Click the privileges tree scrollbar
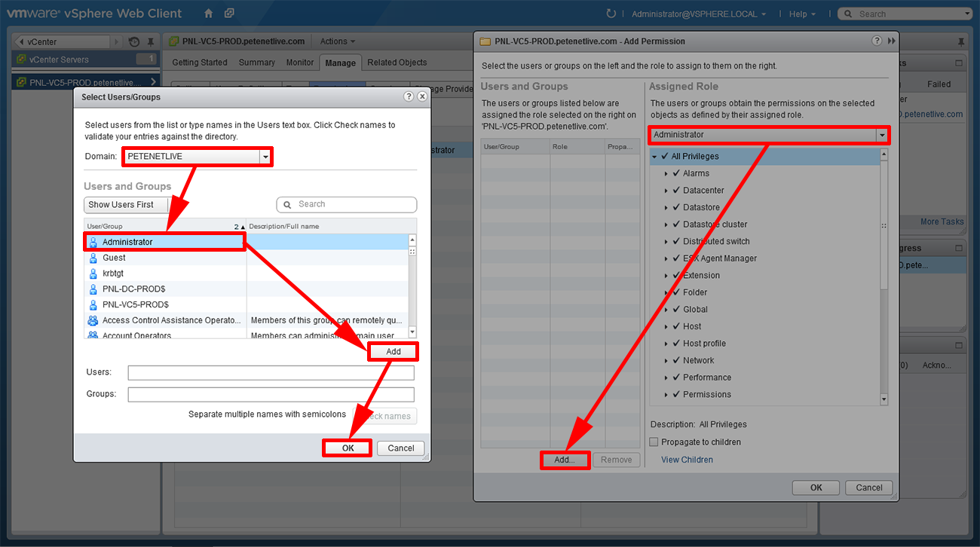This screenshot has height=547, width=980. coord(884,226)
